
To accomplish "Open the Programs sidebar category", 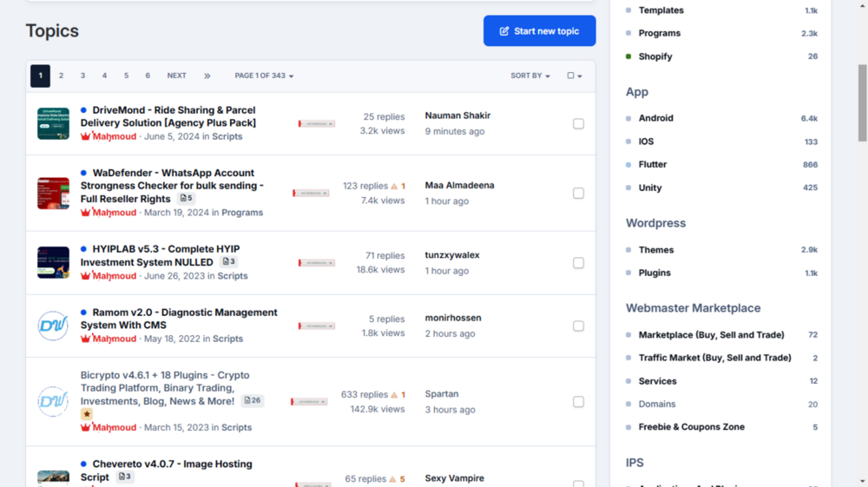I will (660, 33).
